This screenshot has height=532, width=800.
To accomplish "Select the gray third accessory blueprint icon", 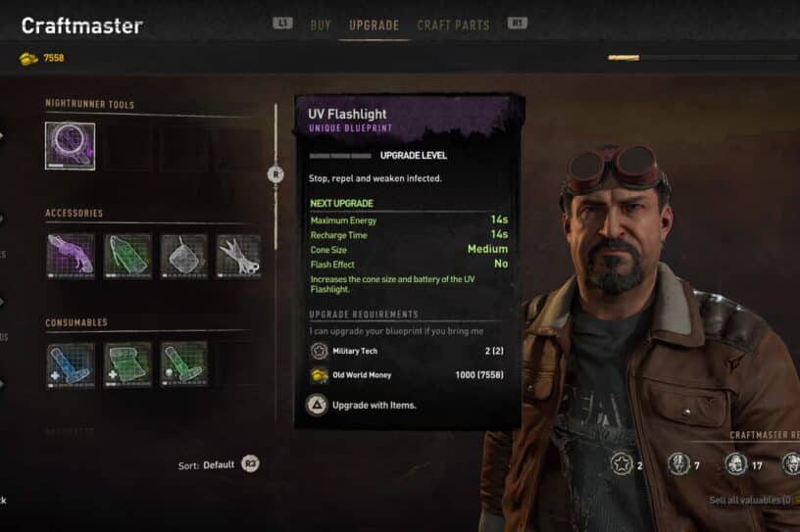I will tap(184, 256).
